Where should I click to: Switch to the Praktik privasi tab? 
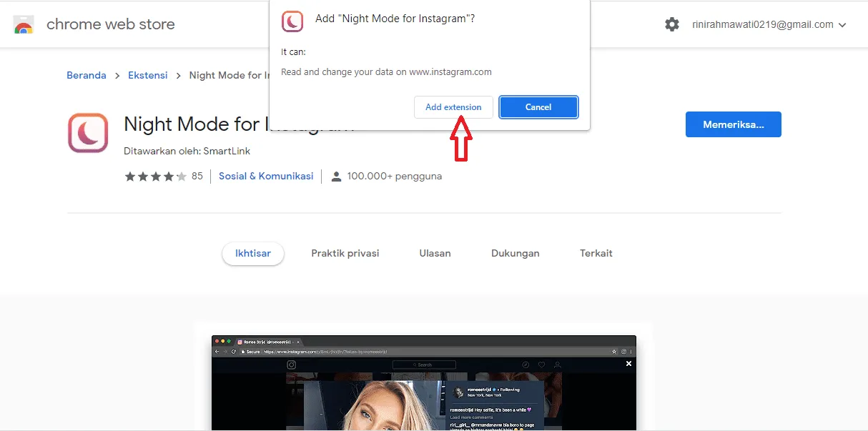click(345, 253)
